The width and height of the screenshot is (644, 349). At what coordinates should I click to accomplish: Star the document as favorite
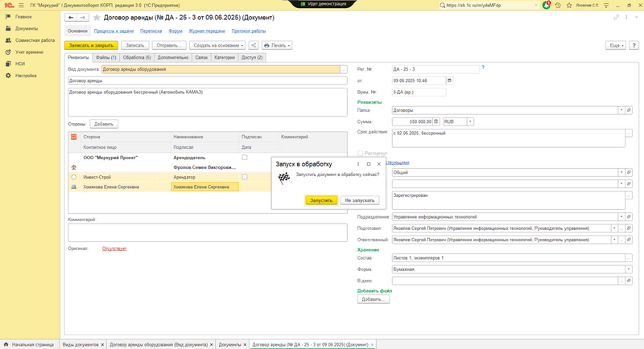pyautogui.click(x=97, y=17)
